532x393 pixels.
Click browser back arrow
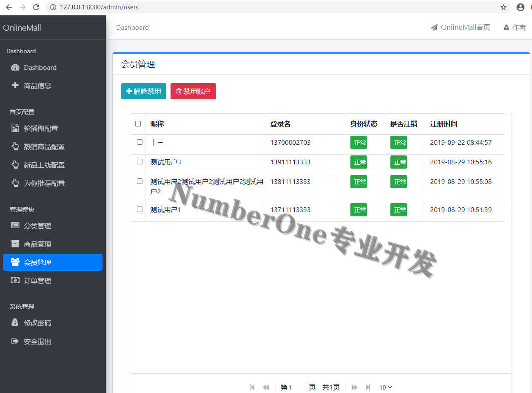tap(9, 7)
